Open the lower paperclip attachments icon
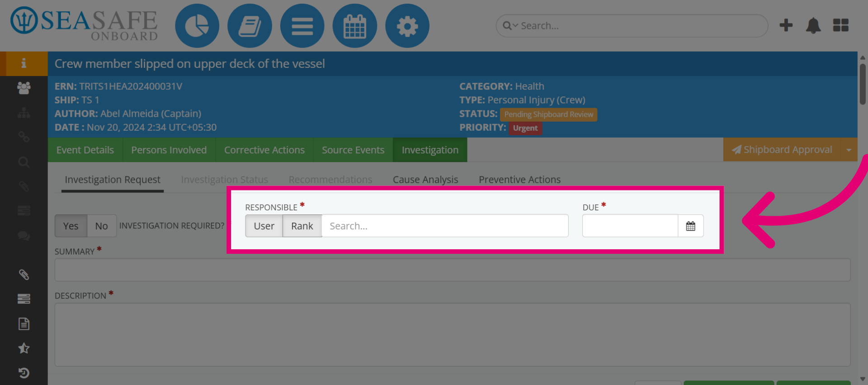868x385 pixels. tap(24, 275)
